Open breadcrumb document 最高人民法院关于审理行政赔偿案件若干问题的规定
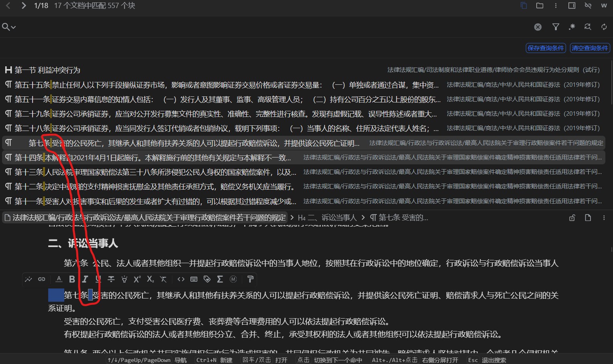The width and height of the screenshot is (613, 364). pos(145,218)
